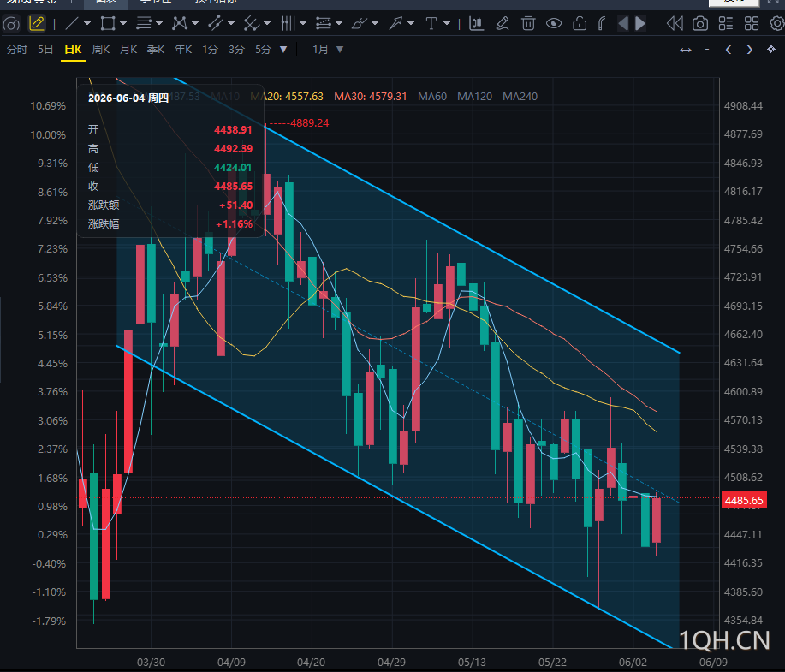Open the rectangle tool dropdown arrow
The height and width of the screenshot is (672, 785).
pos(123,23)
